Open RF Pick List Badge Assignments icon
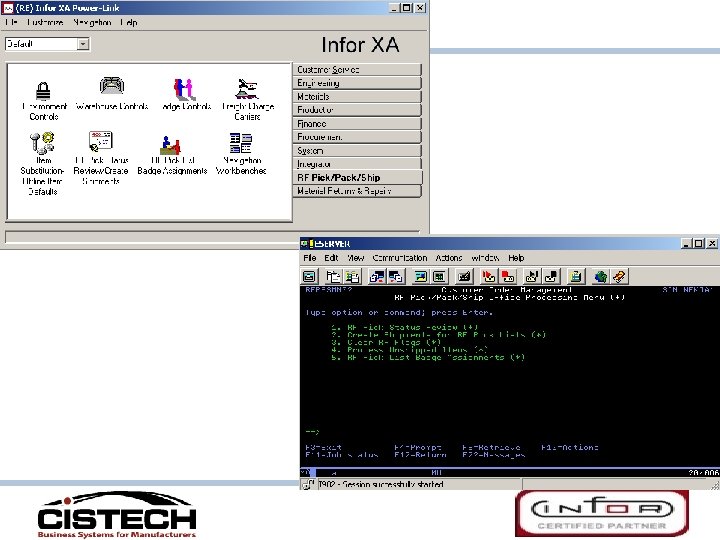Image resolution: width=720 pixels, height=540 pixels. 171,146
